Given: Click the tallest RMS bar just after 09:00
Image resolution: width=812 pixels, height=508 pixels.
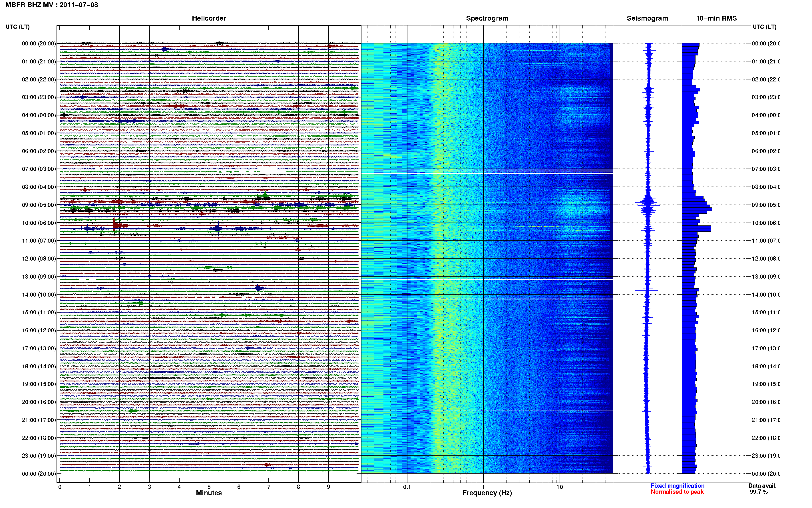Looking at the screenshot, I should pos(697,209).
